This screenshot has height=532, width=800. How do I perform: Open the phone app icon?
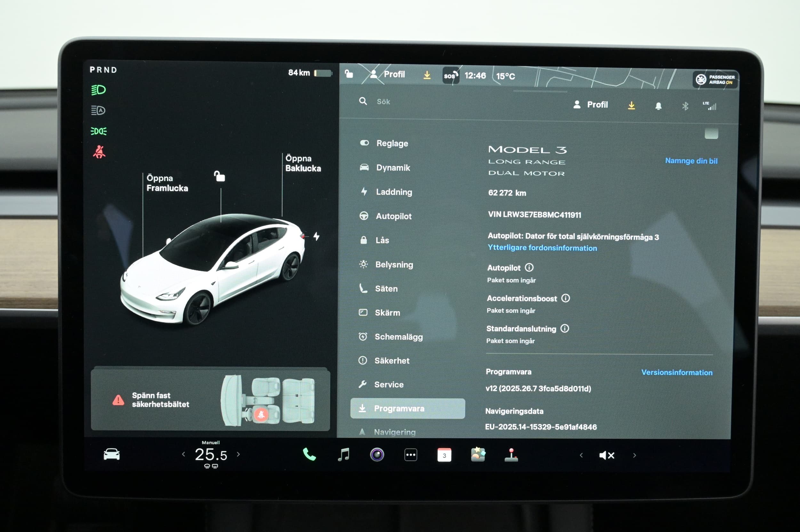pos(309,455)
